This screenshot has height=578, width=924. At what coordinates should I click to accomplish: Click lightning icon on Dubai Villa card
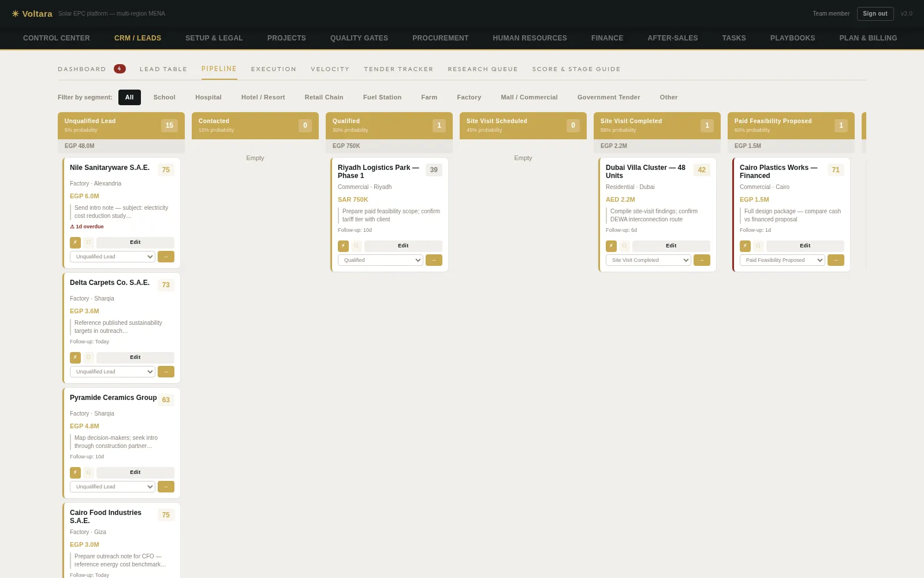click(x=611, y=246)
